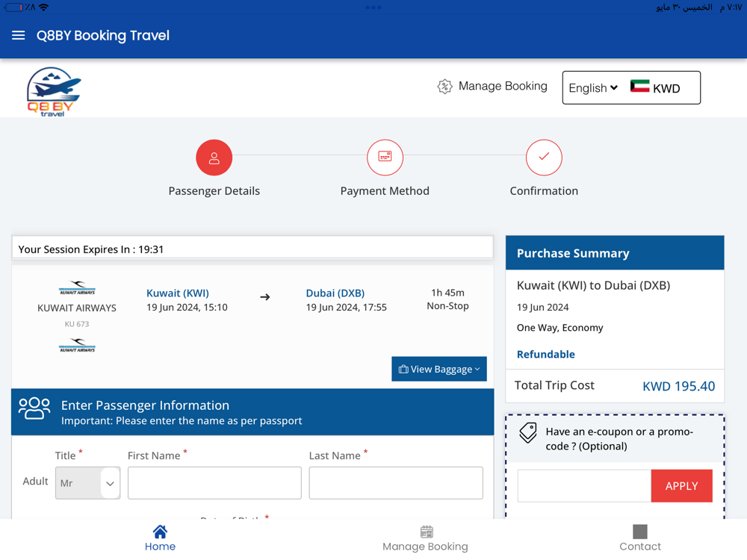Image resolution: width=747 pixels, height=560 pixels.
Task: Click the Kuwait flag icon
Action: pos(639,86)
